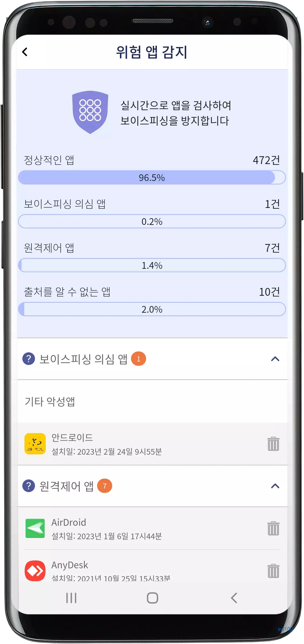
Task: Select the AnyDesk app icon
Action: coord(35,570)
